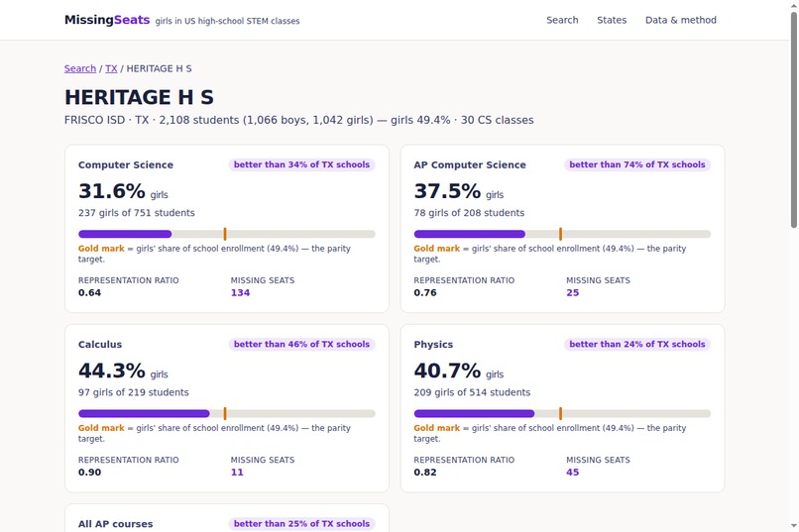Click the page vertical scrollbar thumb
This screenshot has width=799, height=532.
794,120
